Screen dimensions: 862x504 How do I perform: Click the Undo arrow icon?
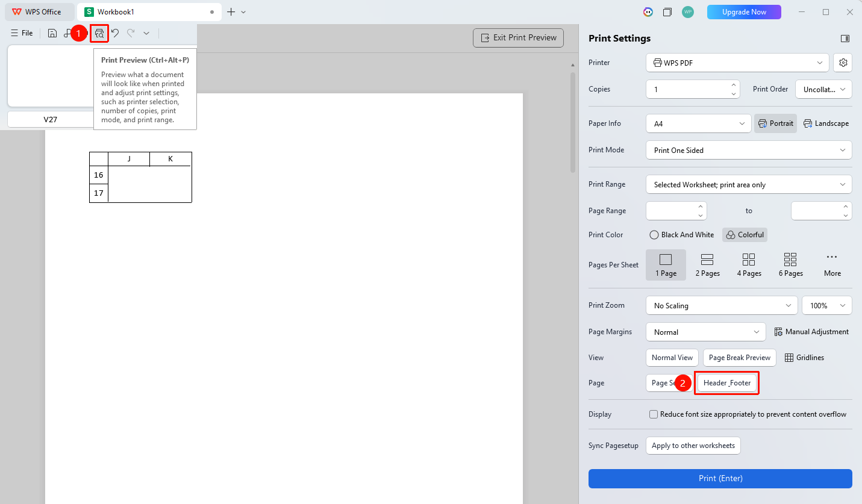[x=115, y=33]
